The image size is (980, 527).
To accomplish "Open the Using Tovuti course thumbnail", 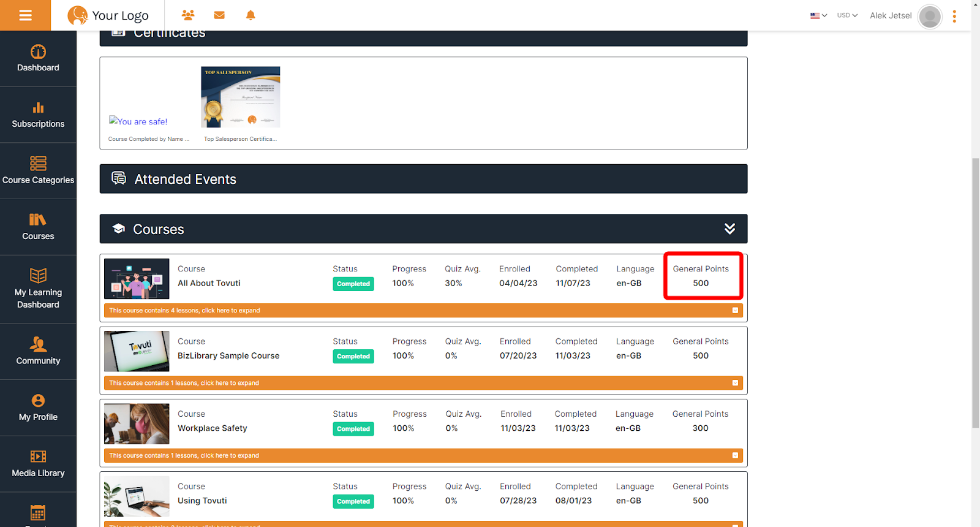I will (137, 496).
